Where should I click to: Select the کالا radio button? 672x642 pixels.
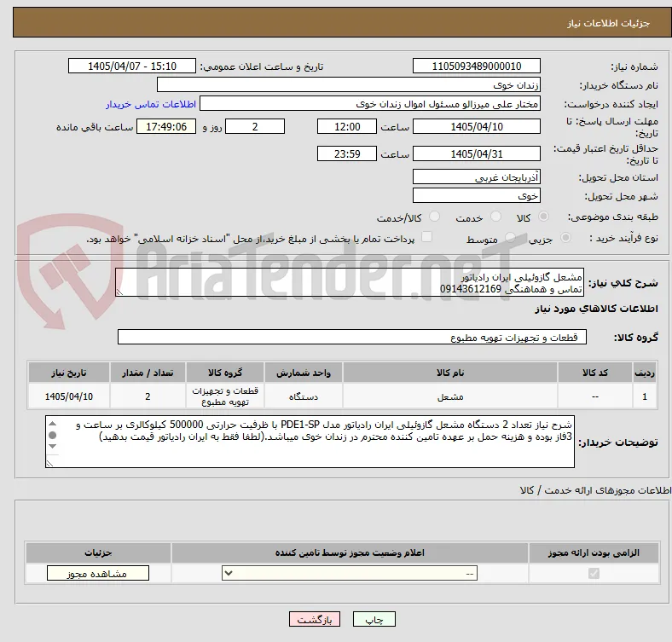coord(543,217)
